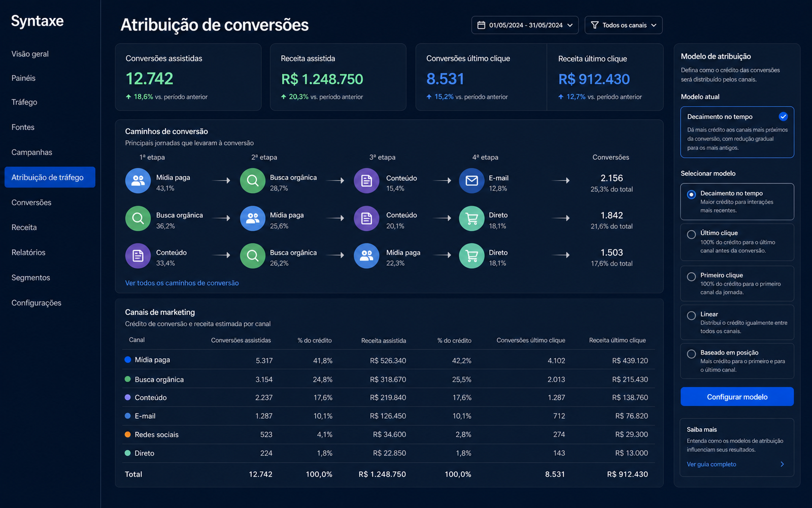Click the up arrow beside 15,2%
The width and height of the screenshot is (812, 508).
coord(429,97)
